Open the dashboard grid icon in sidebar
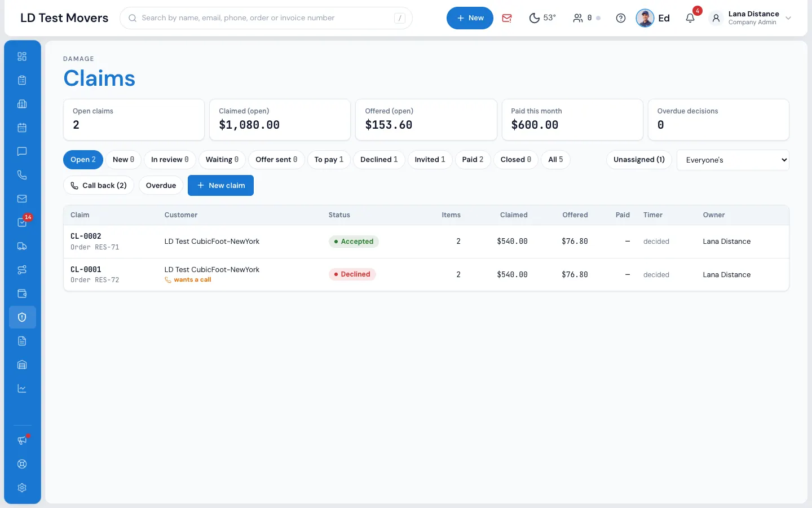This screenshot has height=508, width=812. (22, 56)
